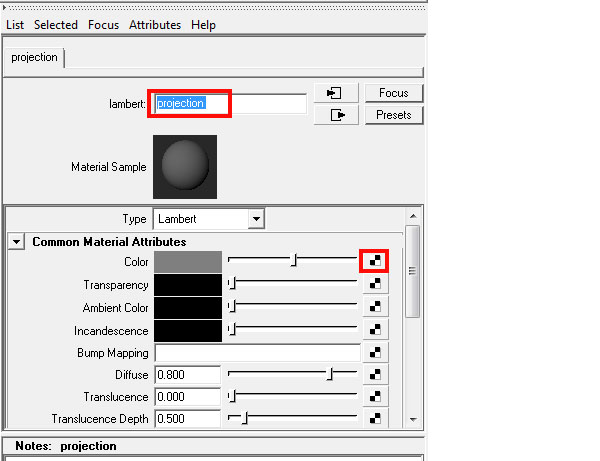The height and width of the screenshot is (461, 600).
Task: Open the Translucence map checker icon
Action: coord(375,397)
